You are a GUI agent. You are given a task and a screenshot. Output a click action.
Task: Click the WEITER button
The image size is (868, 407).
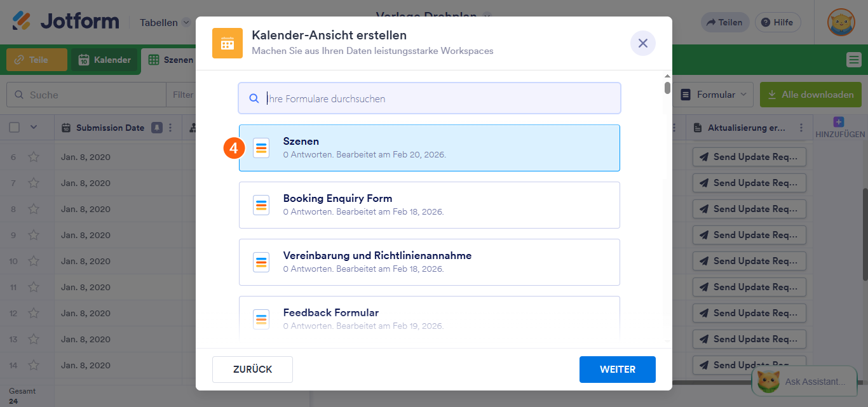617,369
